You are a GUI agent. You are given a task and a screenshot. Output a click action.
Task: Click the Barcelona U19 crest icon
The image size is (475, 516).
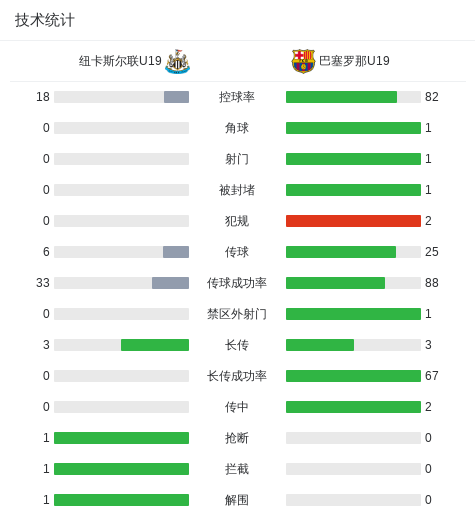pos(303,61)
